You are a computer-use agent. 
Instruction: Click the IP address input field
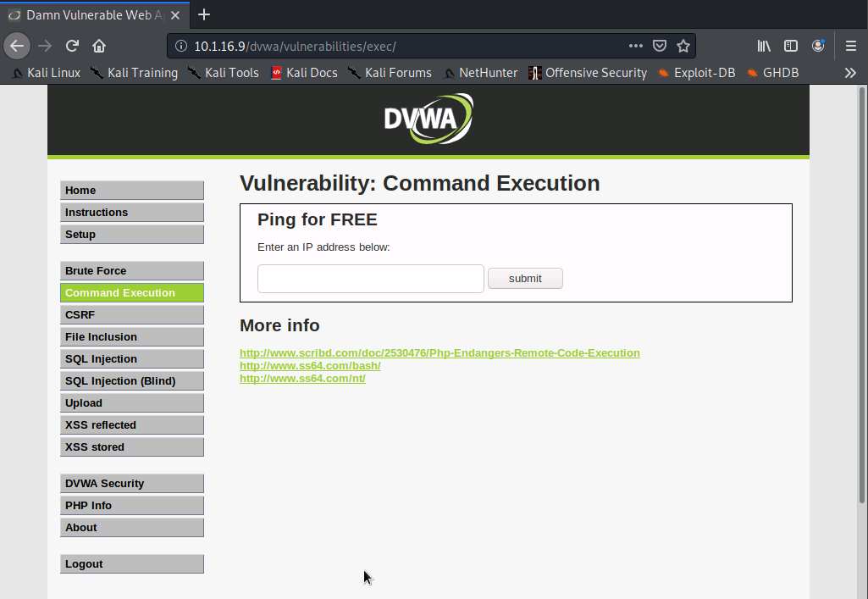[371, 279]
